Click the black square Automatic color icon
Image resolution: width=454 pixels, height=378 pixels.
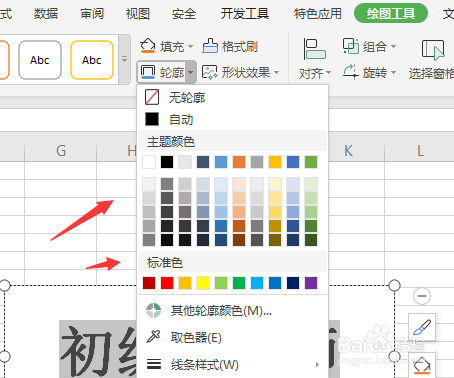click(x=152, y=119)
